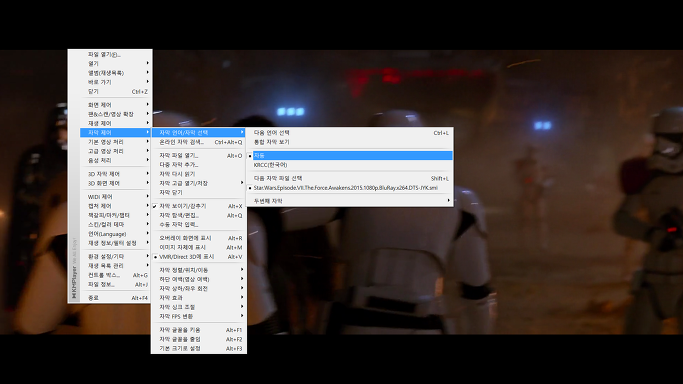Select the highlighted 자막 제어 menu item

115,132
